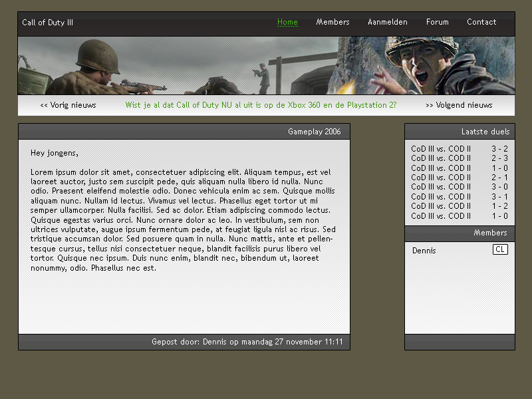Image resolution: width=532 pixels, height=399 pixels.
Task: Click the Gepost door Dennis footer text
Action: [x=247, y=342]
